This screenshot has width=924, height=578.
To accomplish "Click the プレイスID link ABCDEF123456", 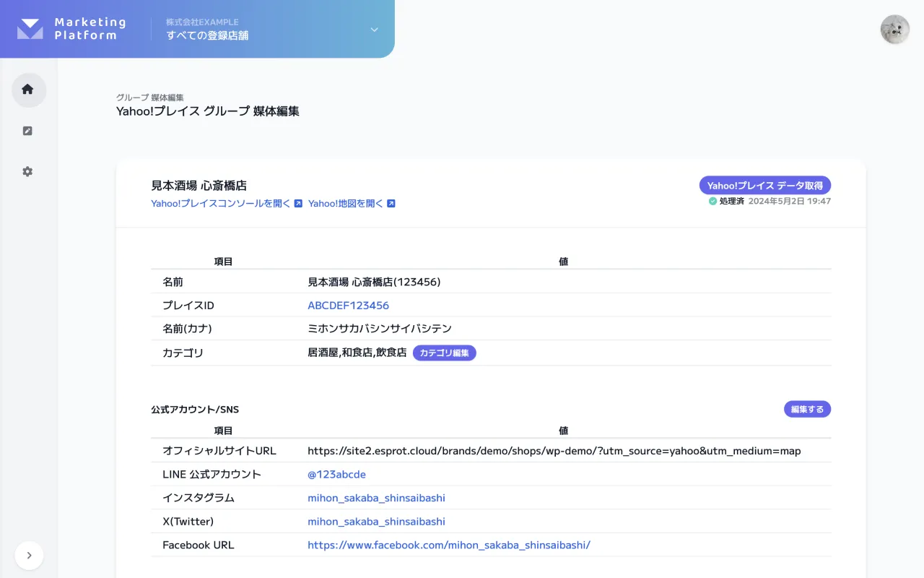I will point(348,305).
